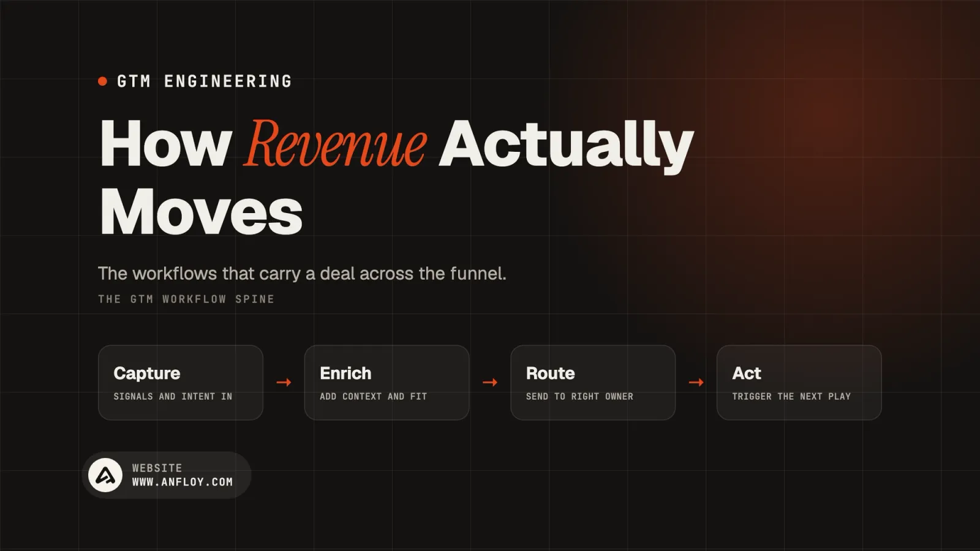The width and height of the screenshot is (980, 551).
Task: Click the subtitle about workflows carrying a deal
Action: (302, 274)
